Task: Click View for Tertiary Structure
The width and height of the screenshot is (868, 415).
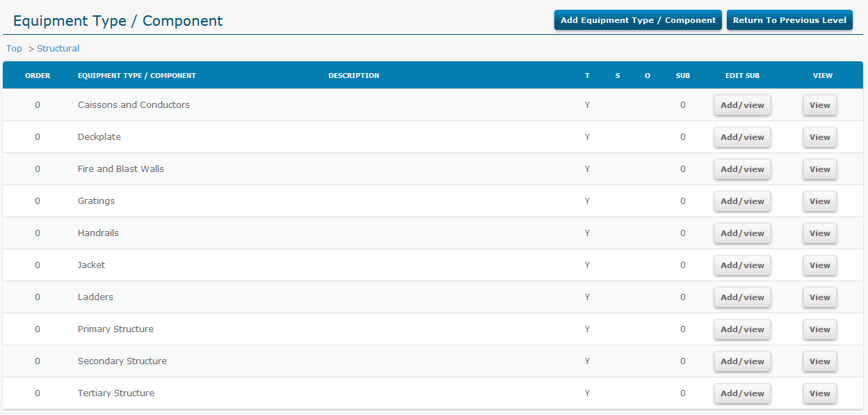Action: pyautogui.click(x=819, y=393)
